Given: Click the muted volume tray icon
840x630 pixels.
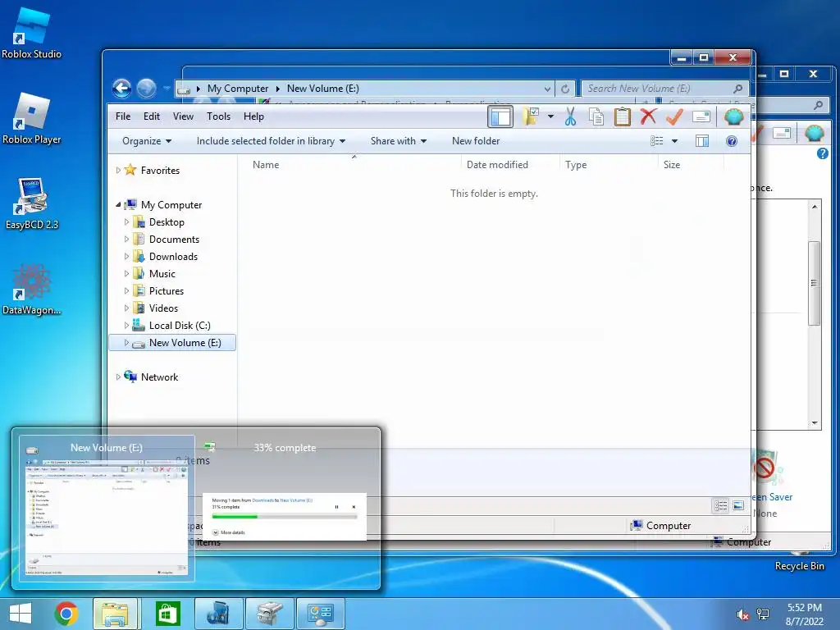Looking at the screenshot, I should (x=742, y=614).
